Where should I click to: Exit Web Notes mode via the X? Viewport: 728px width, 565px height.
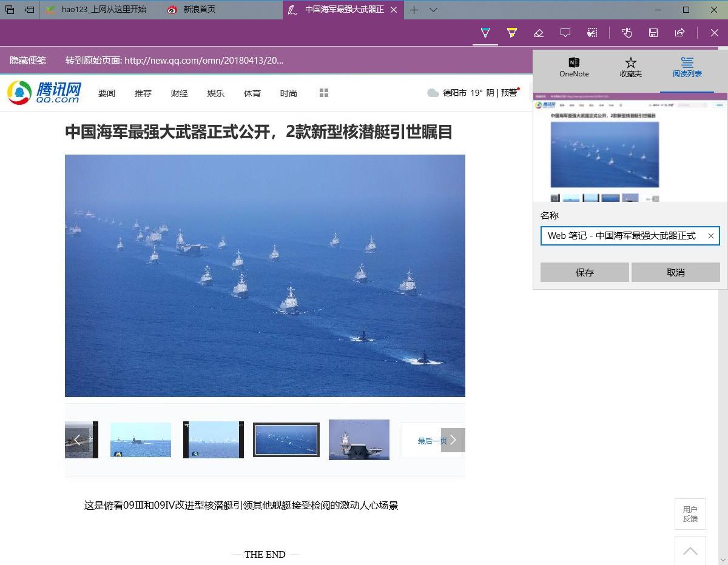coord(714,33)
